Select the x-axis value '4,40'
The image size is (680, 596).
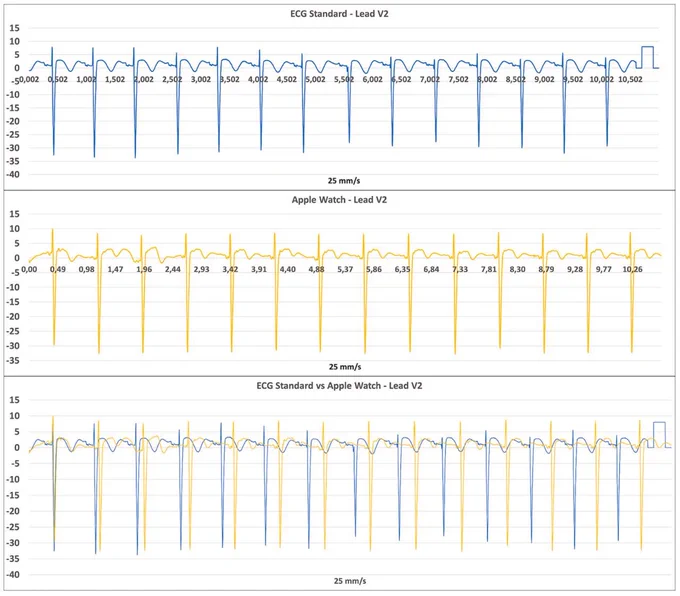click(x=288, y=269)
